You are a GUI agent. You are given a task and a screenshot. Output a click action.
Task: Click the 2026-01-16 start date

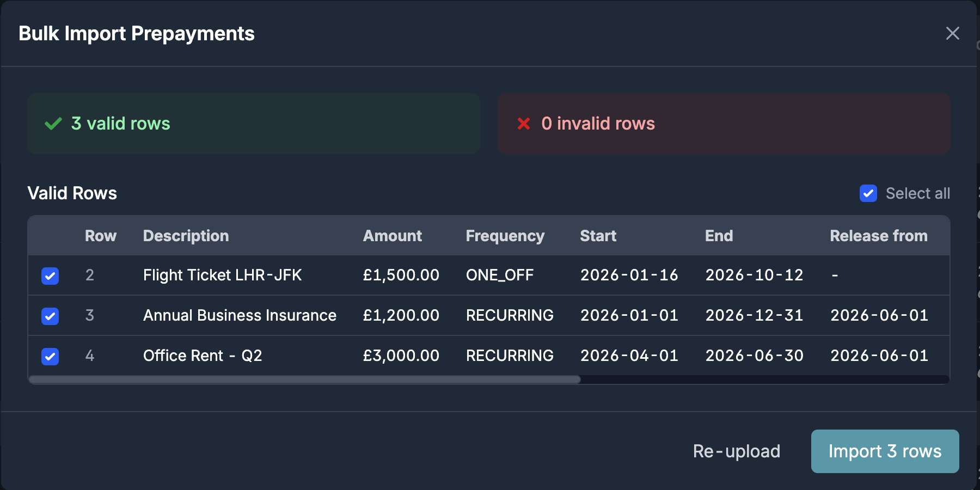point(629,275)
